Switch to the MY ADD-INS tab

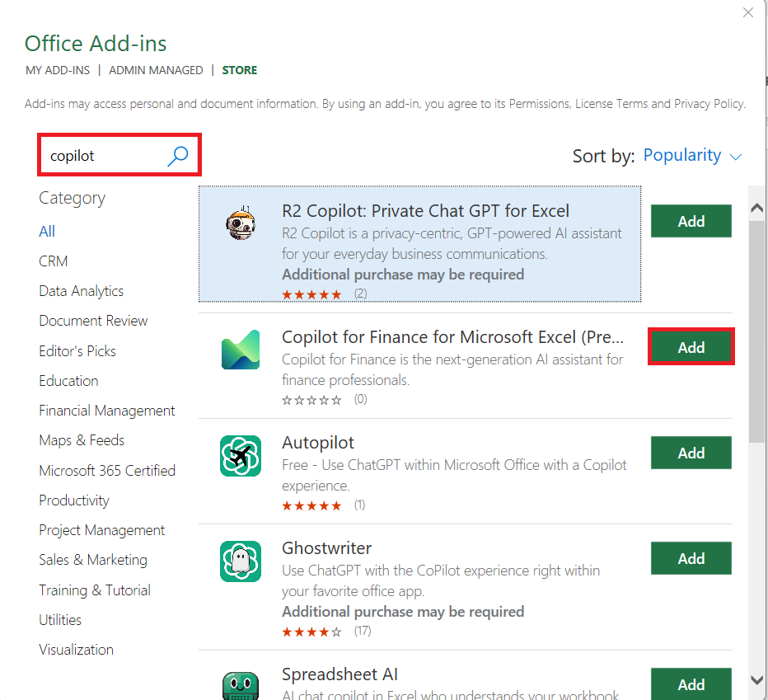pos(58,70)
